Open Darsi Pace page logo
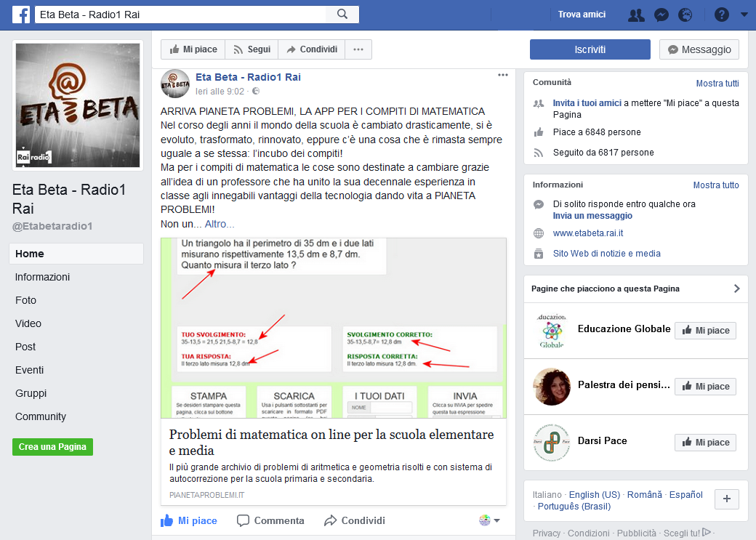The height and width of the screenshot is (540, 756). click(552, 443)
